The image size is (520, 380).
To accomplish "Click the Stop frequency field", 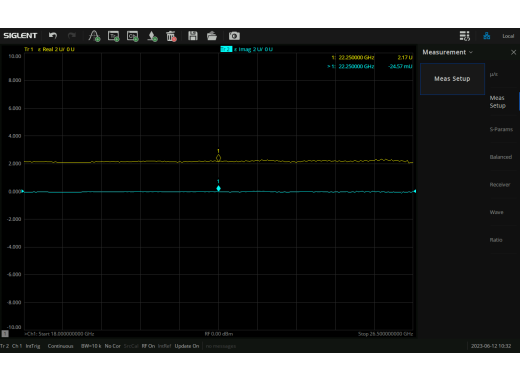I will pos(385,334).
